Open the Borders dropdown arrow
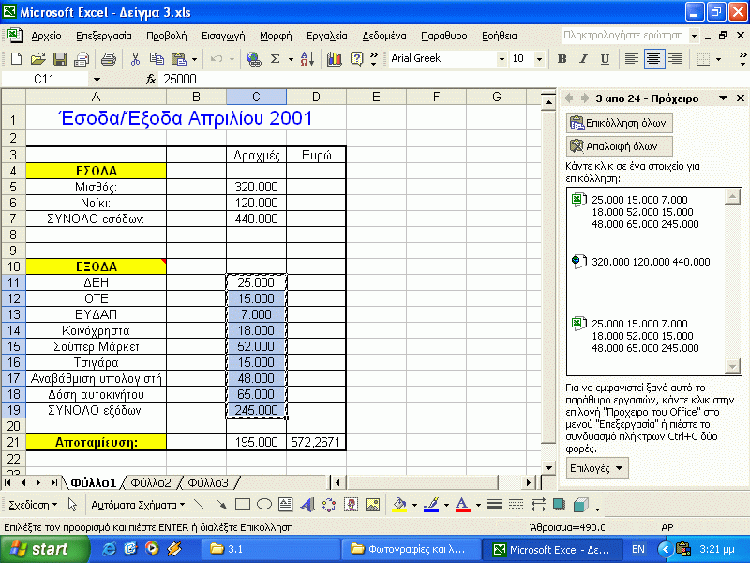 [x=718, y=60]
